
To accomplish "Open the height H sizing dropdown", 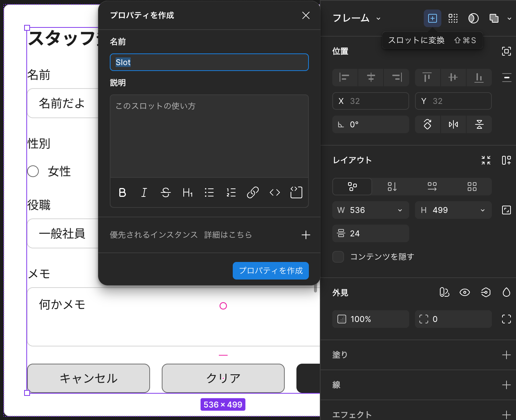I will click(x=482, y=210).
